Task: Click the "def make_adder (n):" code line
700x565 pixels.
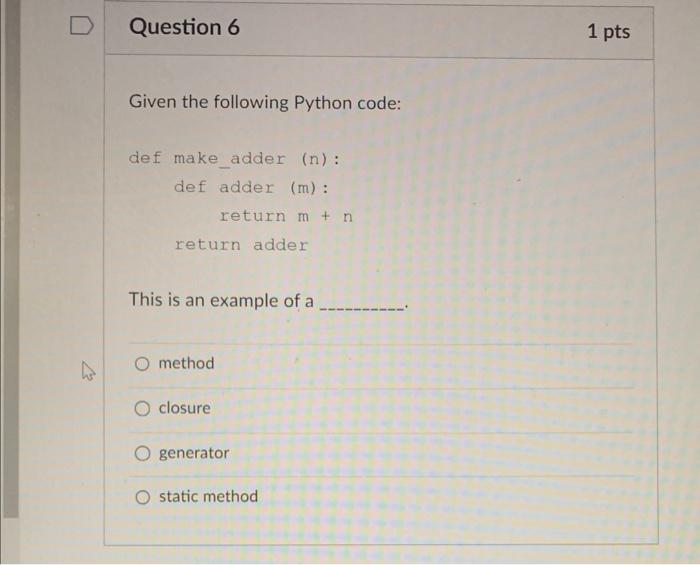Action: pyautogui.click(x=234, y=159)
